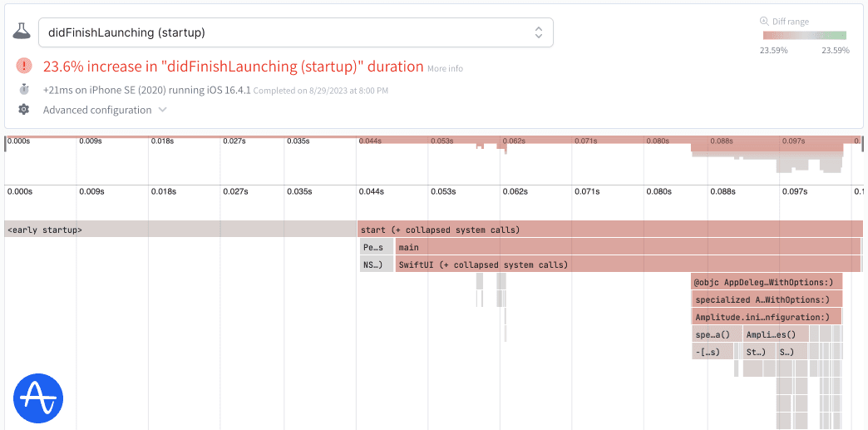868x430 pixels.
Task: Click the Diff range magnifier icon
Action: (764, 22)
